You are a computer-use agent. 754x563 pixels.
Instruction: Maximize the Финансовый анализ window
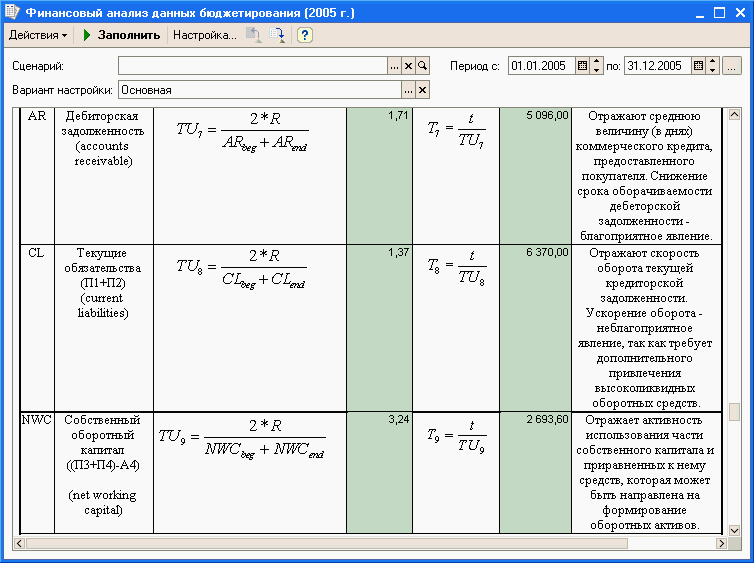pos(719,13)
